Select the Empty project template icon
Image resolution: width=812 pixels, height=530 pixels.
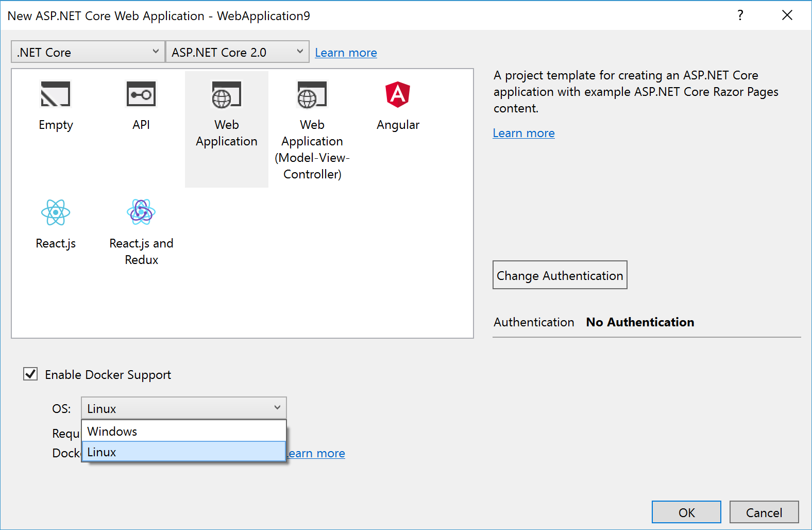tap(56, 94)
